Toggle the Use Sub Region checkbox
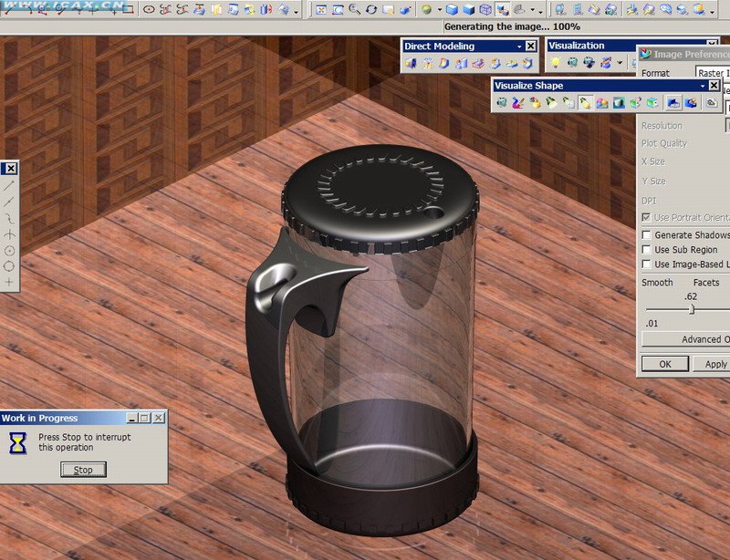The height and width of the screenshot is (560, 730). click(646, 250)
